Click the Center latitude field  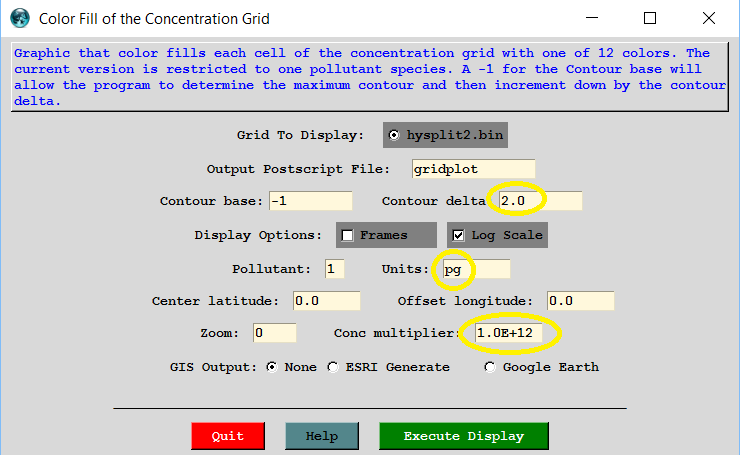(x=326, y=301)
